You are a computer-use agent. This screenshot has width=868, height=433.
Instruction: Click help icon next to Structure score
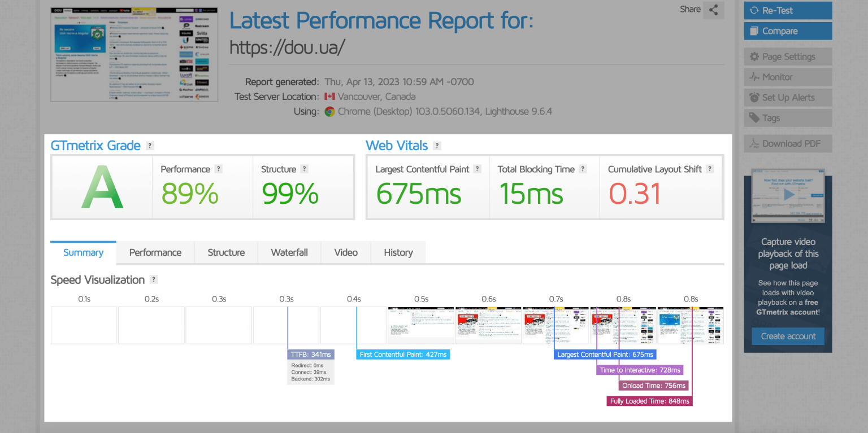tap(305, 169)
